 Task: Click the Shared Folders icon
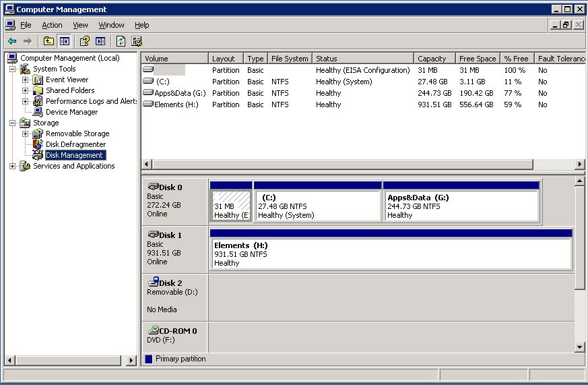(38, 90)
